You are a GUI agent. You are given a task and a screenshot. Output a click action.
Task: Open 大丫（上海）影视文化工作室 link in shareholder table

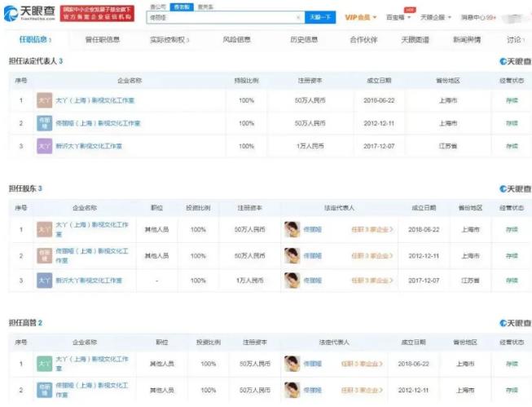point(92,229)
